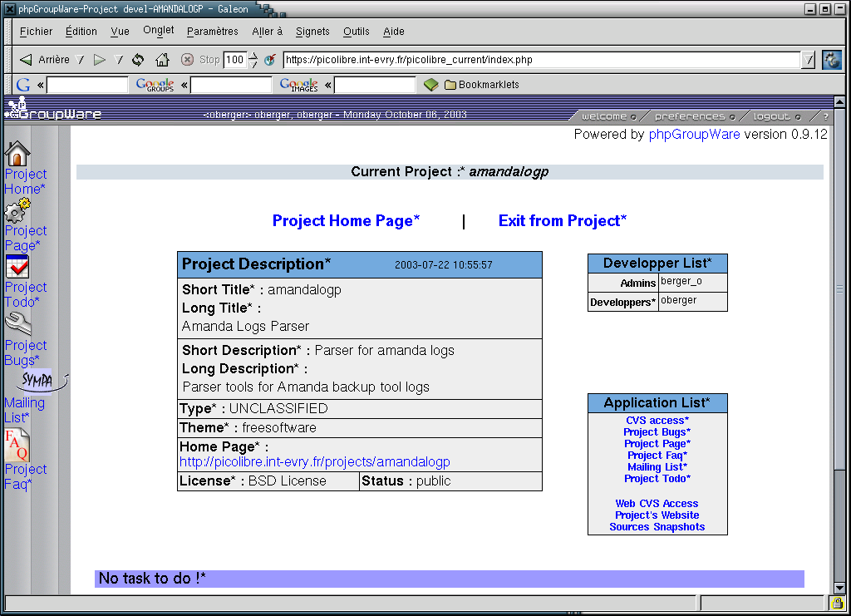Screen dimensions: 851x616
Task: Go to browser Home via house toolbar icon
Action: (162, 60)
